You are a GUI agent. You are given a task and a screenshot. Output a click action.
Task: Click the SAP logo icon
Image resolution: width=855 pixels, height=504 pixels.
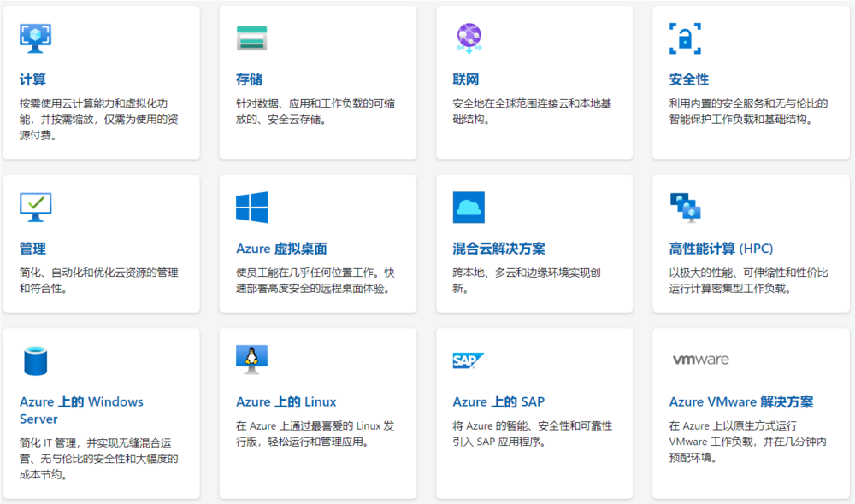[469, 360]
